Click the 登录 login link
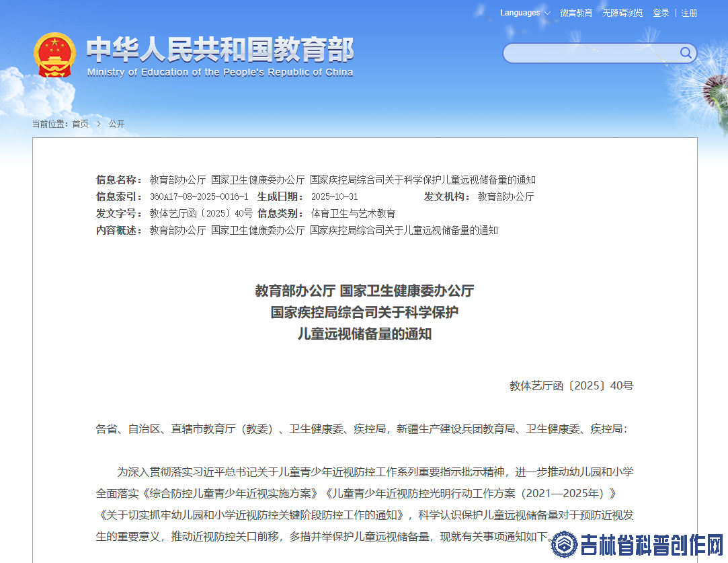 coord(661,13)
